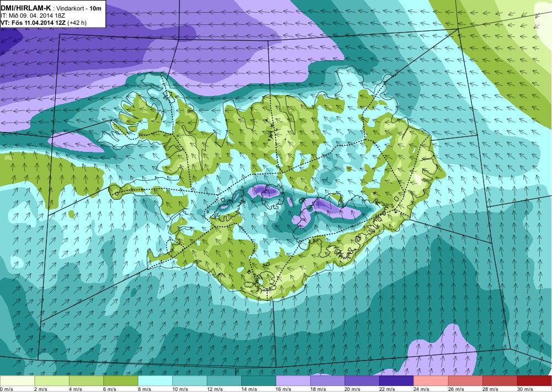Click the light pink 24–26 m/s legend swatch
This screenshot has width=552, height=392.
tap(431, 381)
